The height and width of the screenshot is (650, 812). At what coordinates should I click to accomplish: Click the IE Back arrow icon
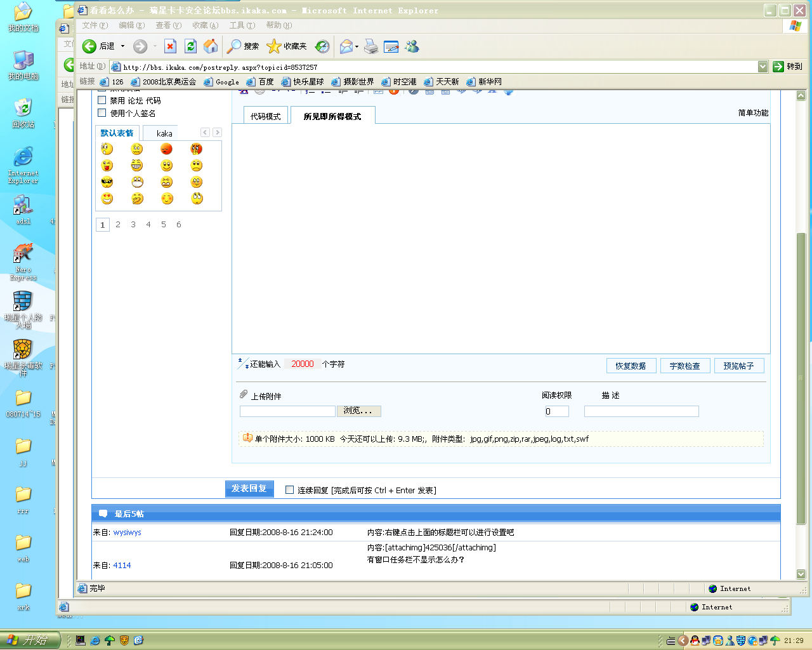tap(89, 46)
